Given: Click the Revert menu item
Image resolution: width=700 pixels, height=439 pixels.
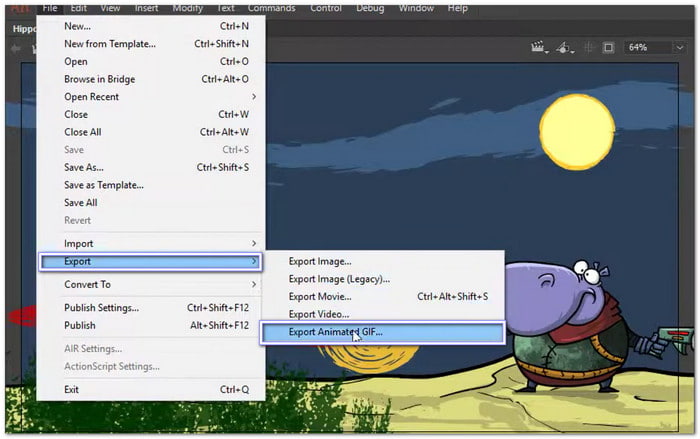Looking at the screenshot, I should tap(151, 220).
